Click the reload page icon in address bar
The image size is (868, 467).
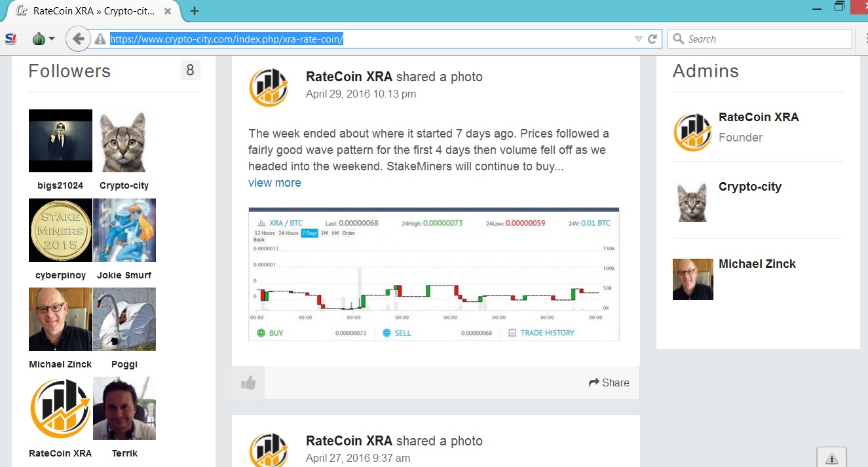(x=652, y=39)
